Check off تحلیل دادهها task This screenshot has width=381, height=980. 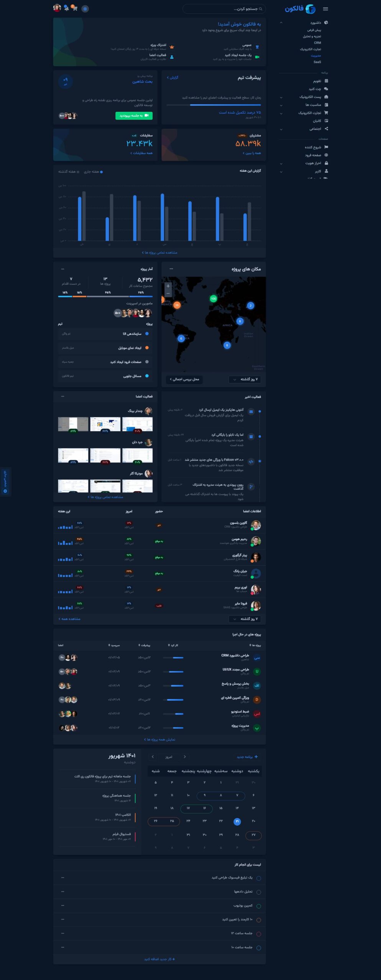(x=259, y=892)
